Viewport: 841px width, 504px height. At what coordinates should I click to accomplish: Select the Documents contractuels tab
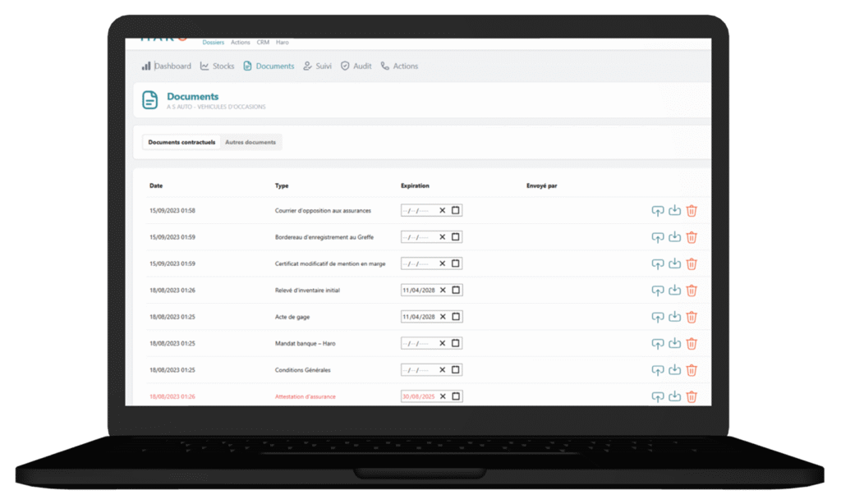182,142
